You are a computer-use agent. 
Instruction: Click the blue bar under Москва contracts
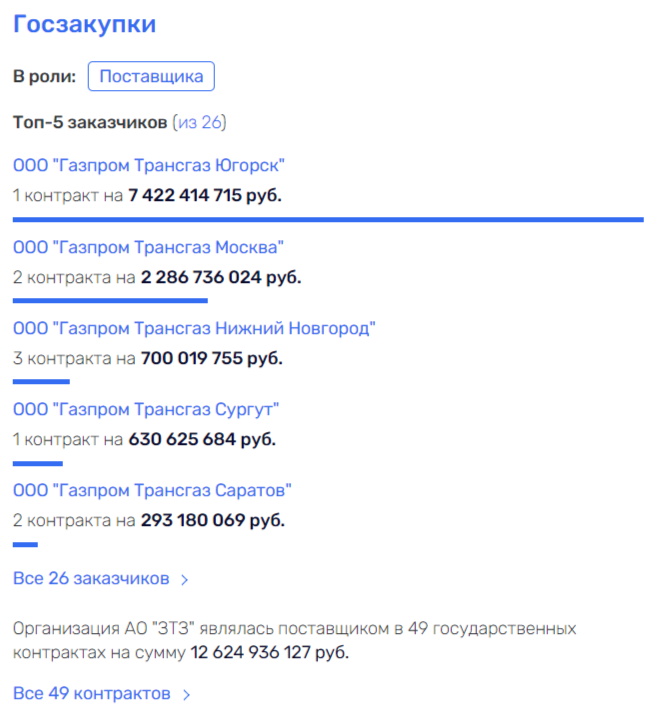(110, 299)
